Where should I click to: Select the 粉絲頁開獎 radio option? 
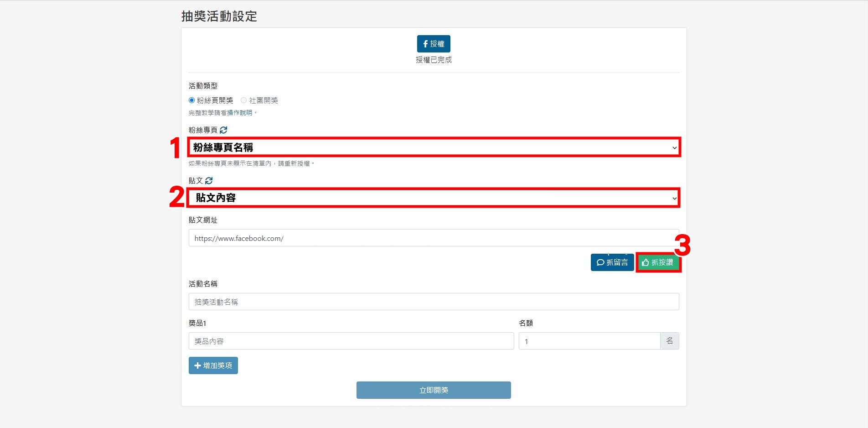pos(192,100)
